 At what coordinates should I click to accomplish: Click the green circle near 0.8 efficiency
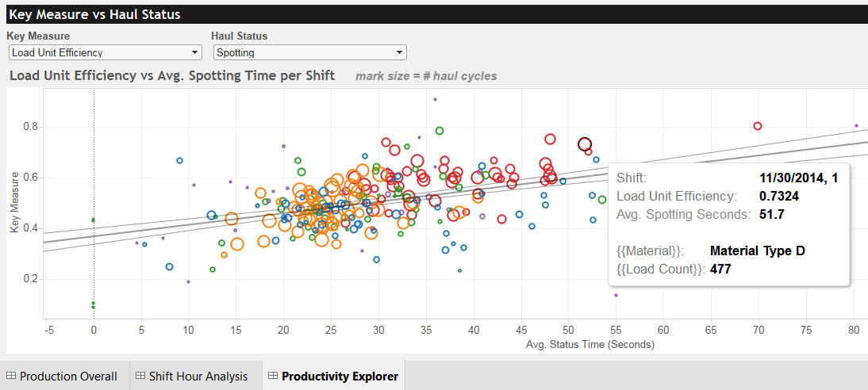439,131
